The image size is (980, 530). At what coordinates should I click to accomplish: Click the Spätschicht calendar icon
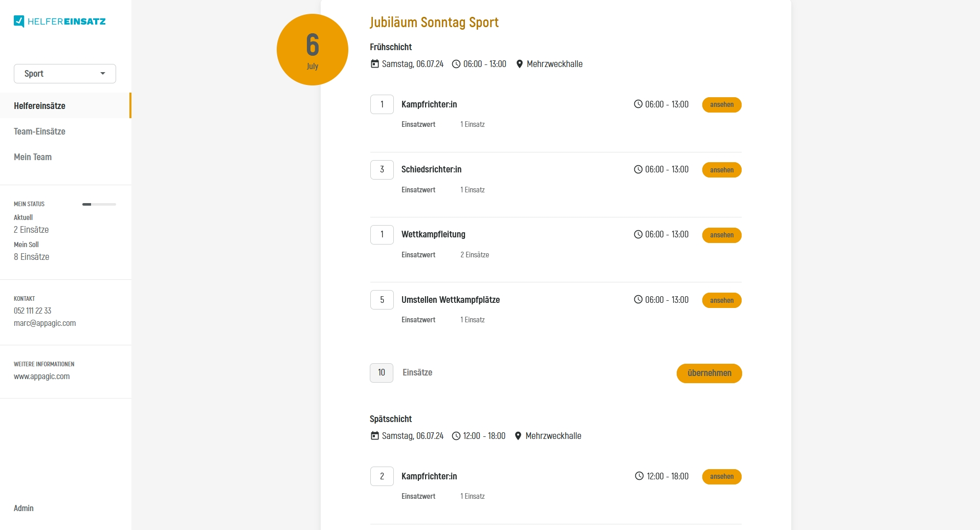pos(375,436)
